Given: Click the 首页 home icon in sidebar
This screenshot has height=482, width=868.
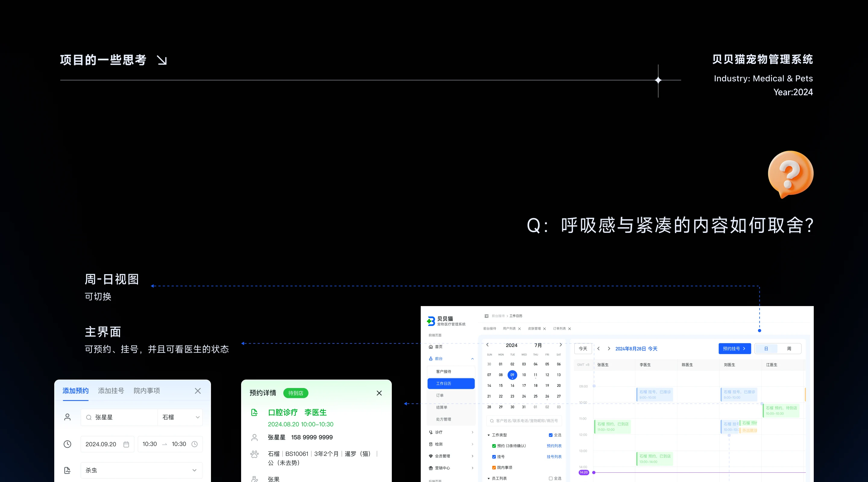Looking at the screenshot, I should [431, 347].
